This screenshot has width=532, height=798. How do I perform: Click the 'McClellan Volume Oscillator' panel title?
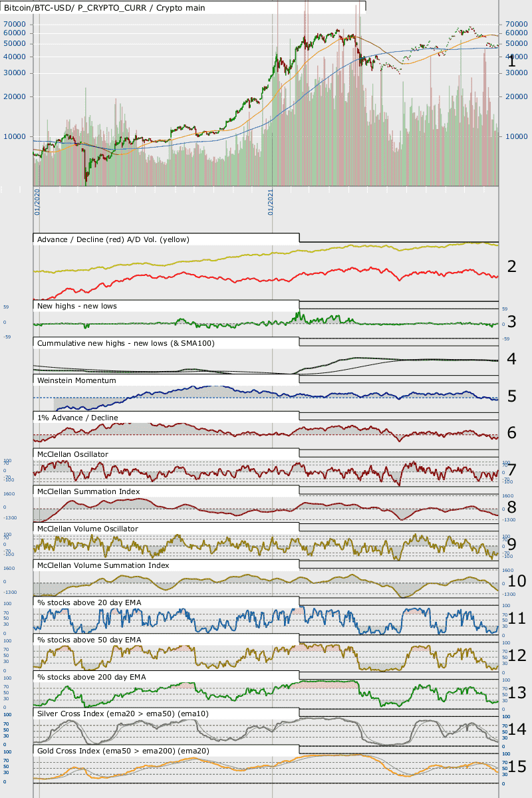(88, 529)
